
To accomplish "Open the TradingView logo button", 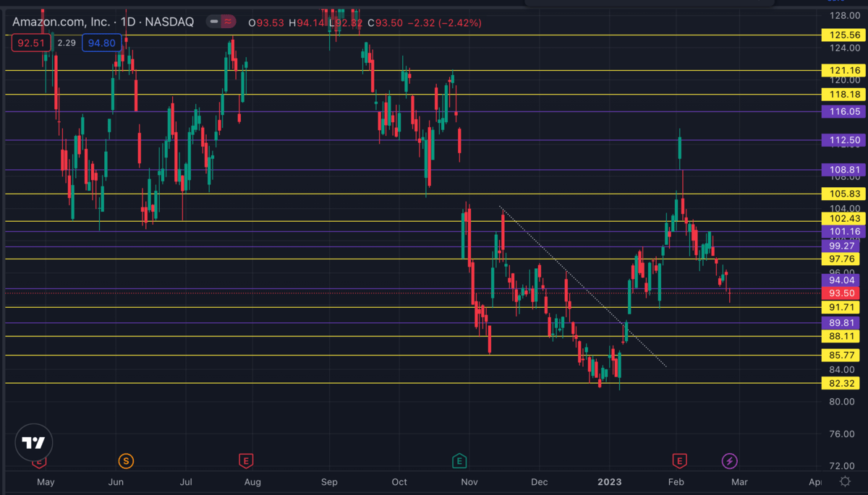I will tap(33, 442).
